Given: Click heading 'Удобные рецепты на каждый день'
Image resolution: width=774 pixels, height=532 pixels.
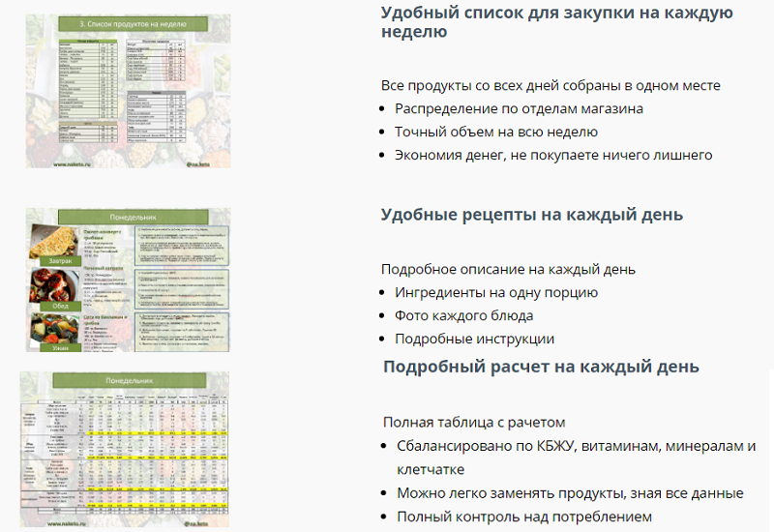Looking at the screenshot, I should tap(531, 214).
